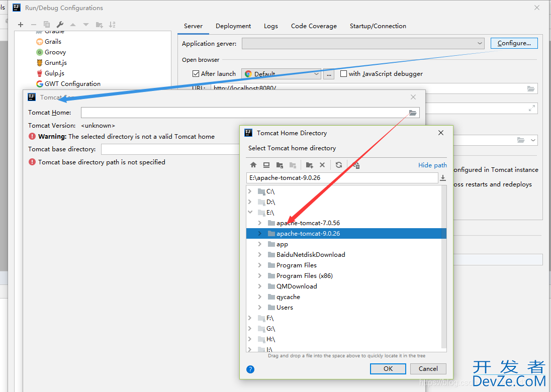
Task: Add new configuration with plus icon
Action: (x=21, y=25)
